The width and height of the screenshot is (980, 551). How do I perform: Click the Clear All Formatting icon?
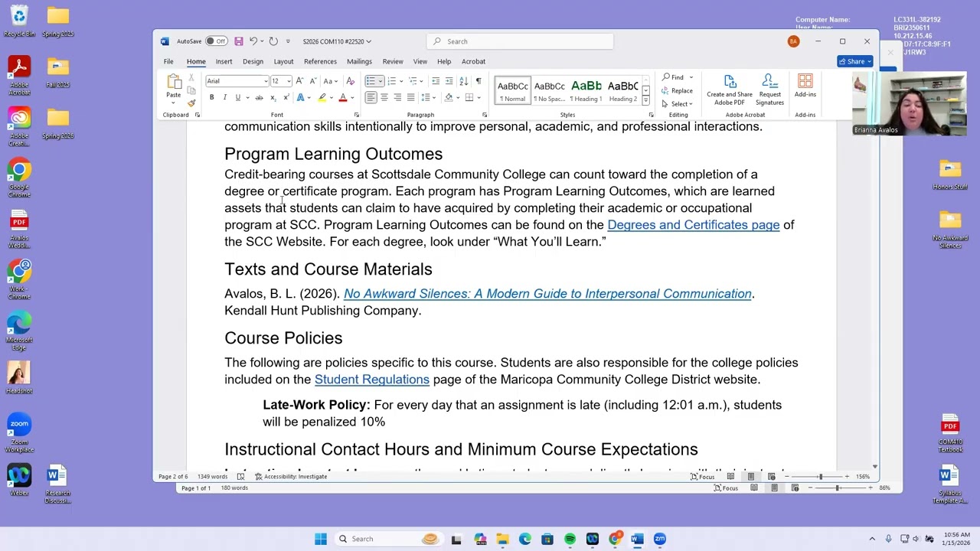tap(350, 81)
